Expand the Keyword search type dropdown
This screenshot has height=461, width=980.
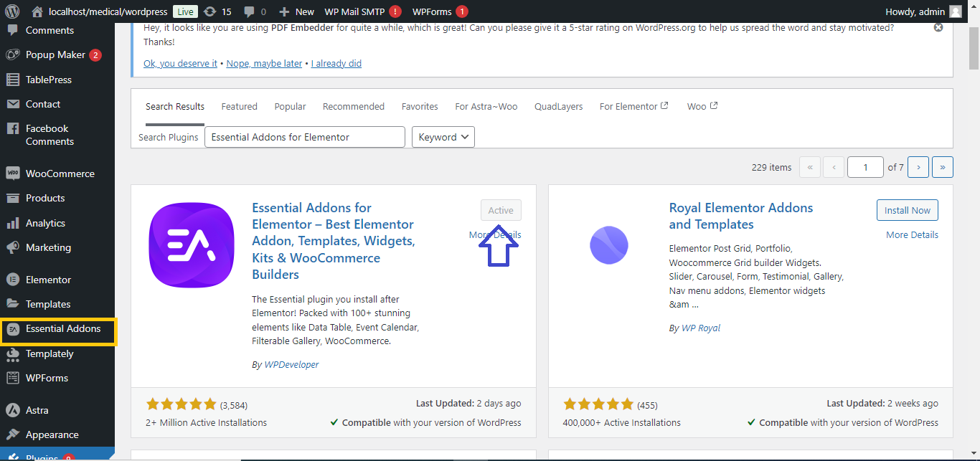443,137
